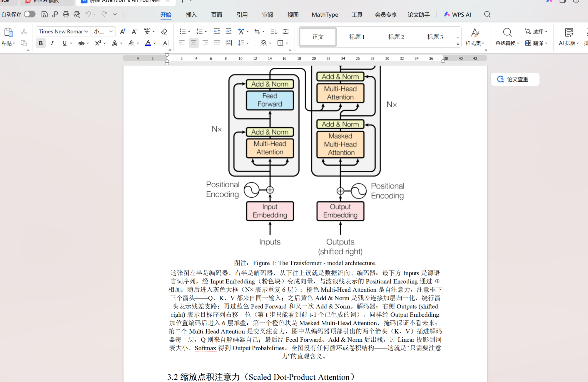The height and width of the screenshot is (382, 588).
Task: Click the 论文查重 side button
Action: pos(515,79)
